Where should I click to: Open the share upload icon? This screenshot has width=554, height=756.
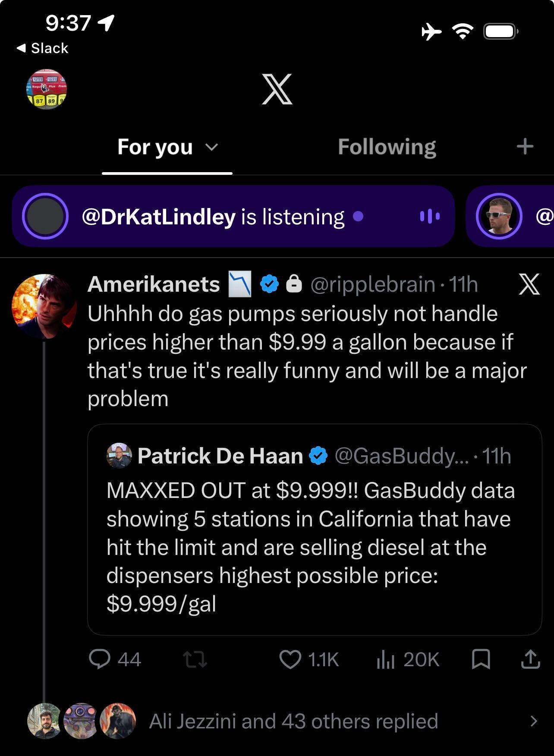[x=530, y=659]
